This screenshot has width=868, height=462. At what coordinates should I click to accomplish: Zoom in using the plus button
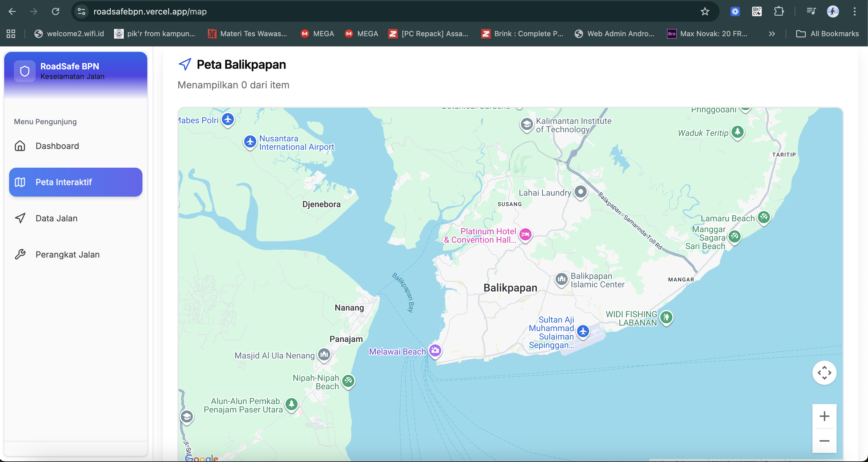[x=825, y=416]
